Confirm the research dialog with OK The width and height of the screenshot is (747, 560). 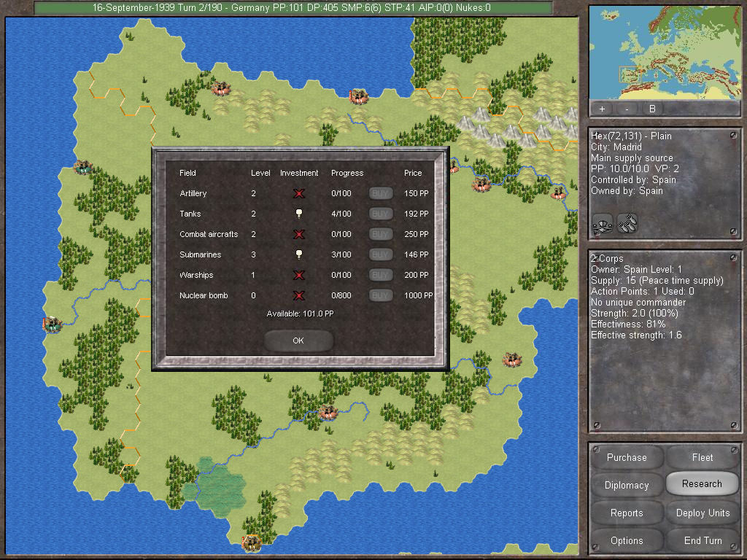298,341
